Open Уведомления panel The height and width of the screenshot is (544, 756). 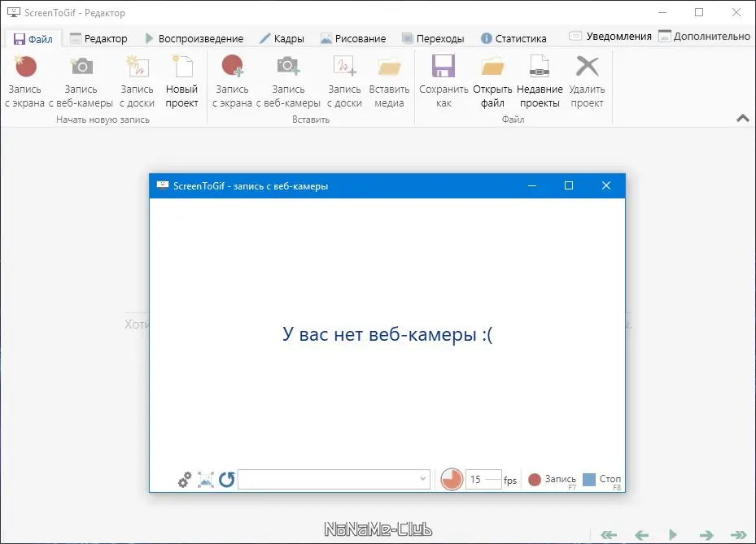(x=610, y=36)
